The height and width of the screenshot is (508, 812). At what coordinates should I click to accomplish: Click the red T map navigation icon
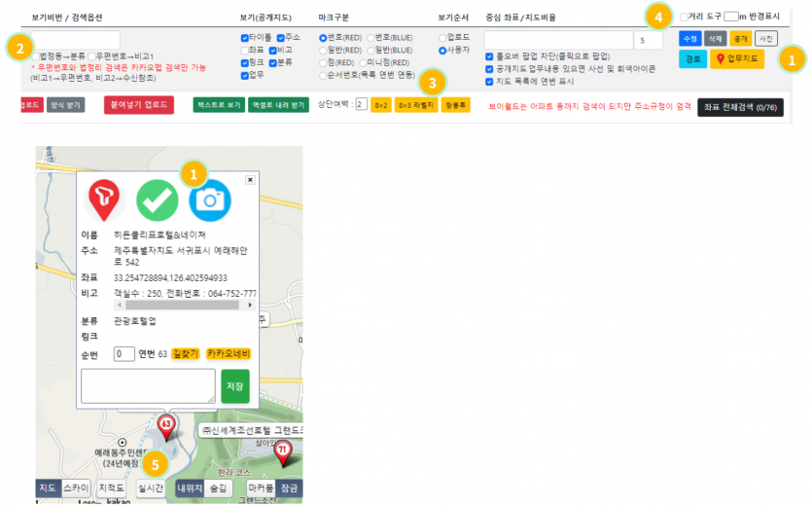[105, 200]
